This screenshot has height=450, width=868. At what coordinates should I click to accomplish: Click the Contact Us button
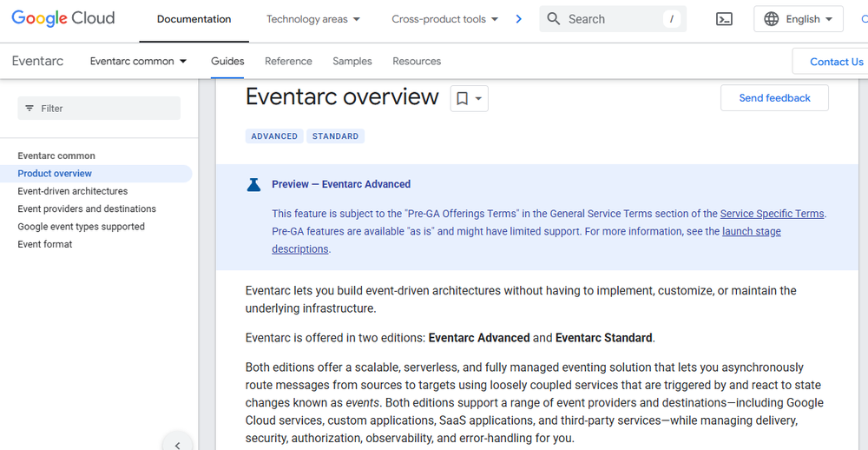836,62
